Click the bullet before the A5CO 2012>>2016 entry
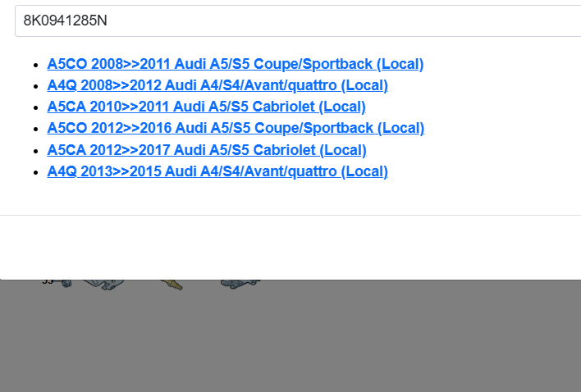This screenshot has width=581, height=392. point(34,129)
